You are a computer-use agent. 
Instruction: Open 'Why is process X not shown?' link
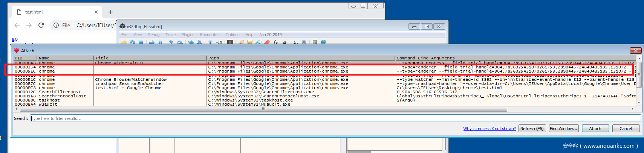point(490,129)
